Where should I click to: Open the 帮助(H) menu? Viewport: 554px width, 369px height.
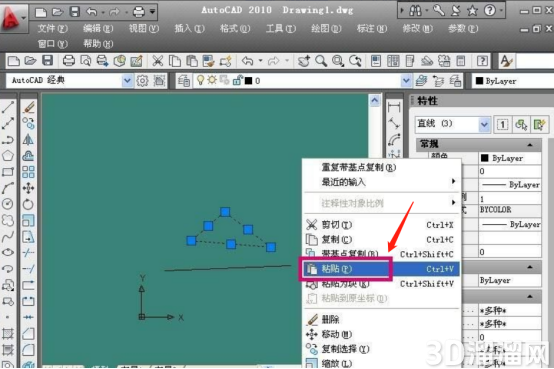[98, 44]
